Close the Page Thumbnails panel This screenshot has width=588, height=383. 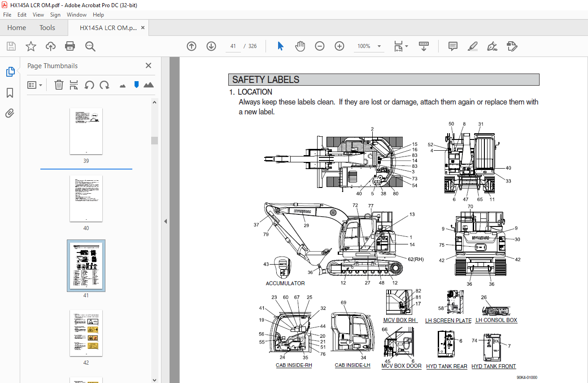[148, 66]
